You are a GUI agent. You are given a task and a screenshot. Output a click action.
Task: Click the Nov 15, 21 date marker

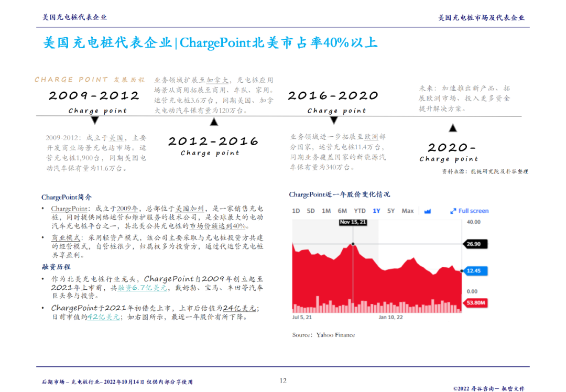click(353, 222)
